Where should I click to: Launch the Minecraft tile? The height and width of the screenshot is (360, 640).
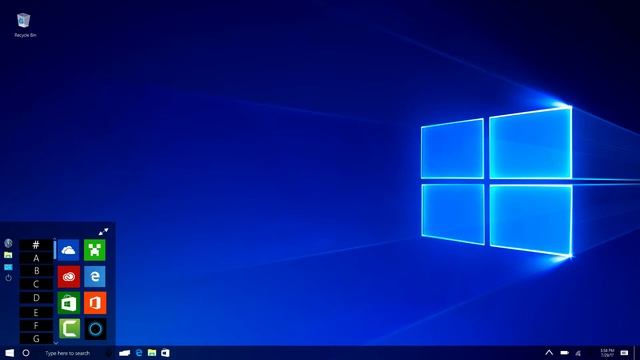pos(95,250)
